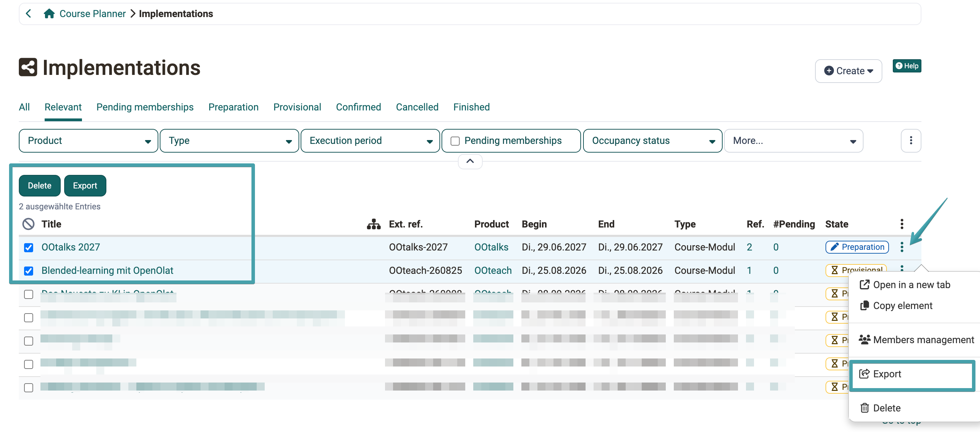This screenshot has width=980, height=432.
Task: Expand the Product filter dropdown
Action: pos(88,141)
